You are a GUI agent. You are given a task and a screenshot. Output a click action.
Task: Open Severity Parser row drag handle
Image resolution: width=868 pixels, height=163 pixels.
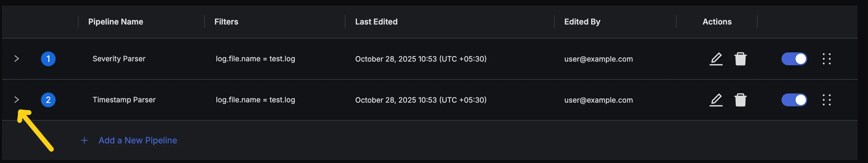click(x=826, y=59)
